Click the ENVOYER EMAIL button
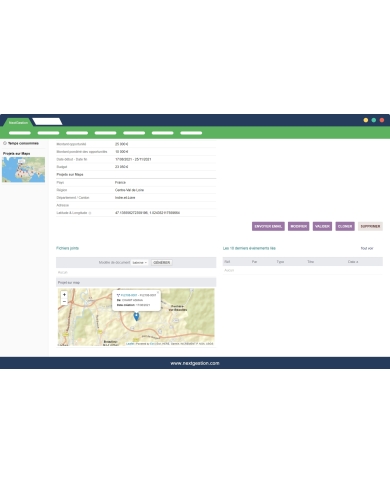390x484 pixels. (268, 226)
